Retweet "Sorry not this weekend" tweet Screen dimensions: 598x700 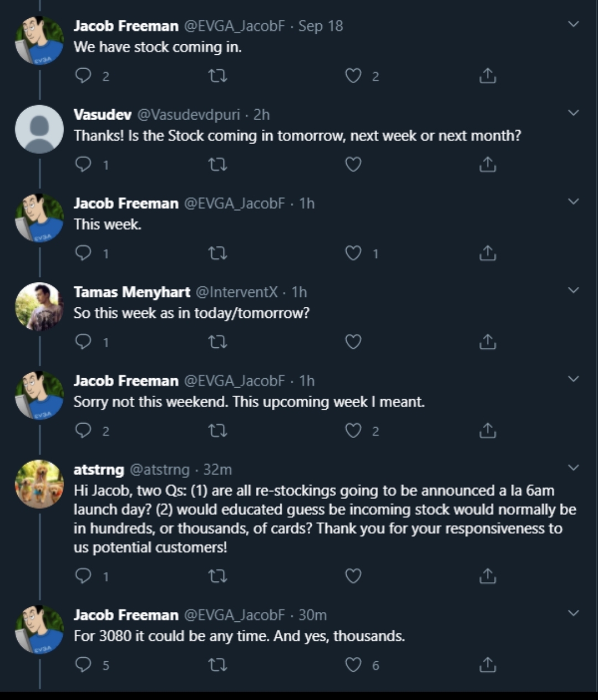pos(218,430)
